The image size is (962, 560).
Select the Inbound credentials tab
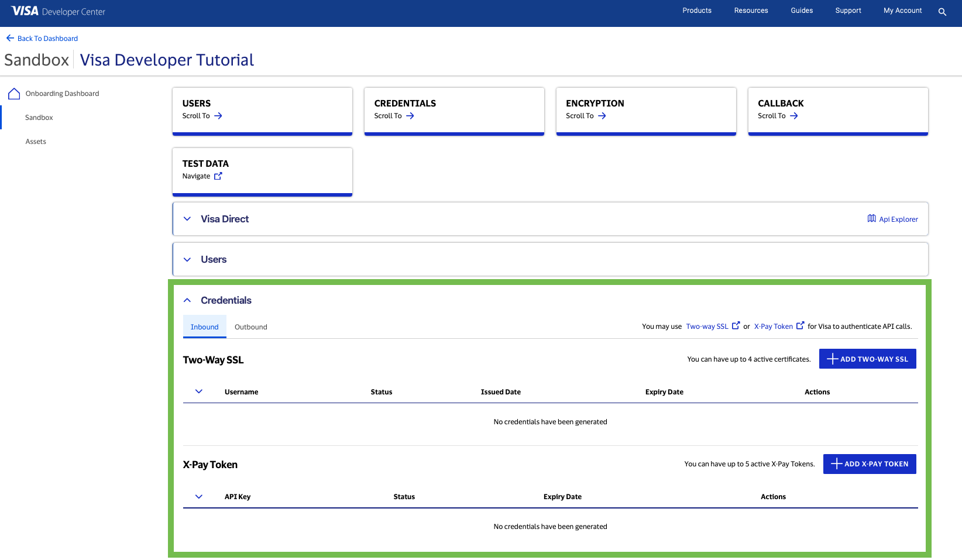204,327
